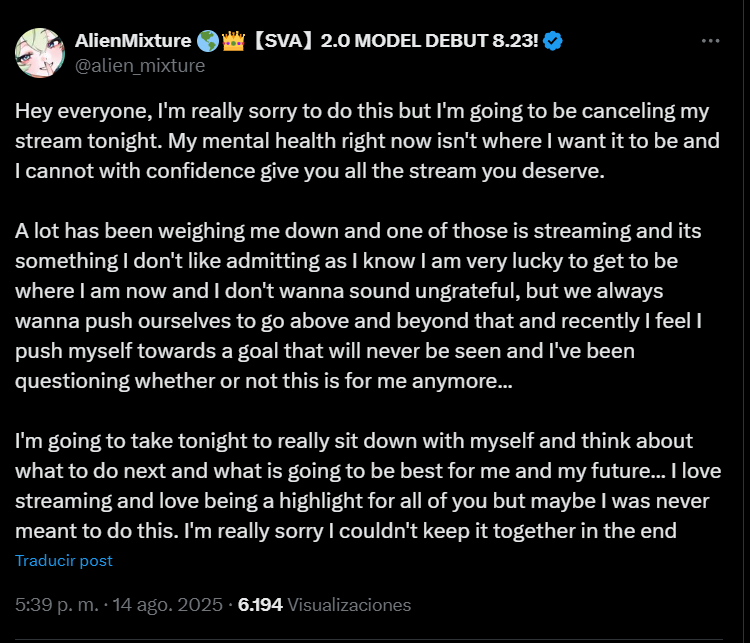The height and width of the screenshot is (643, 750).
Task: Click the blue verified checkmark badge
Action: pos(552,41)
